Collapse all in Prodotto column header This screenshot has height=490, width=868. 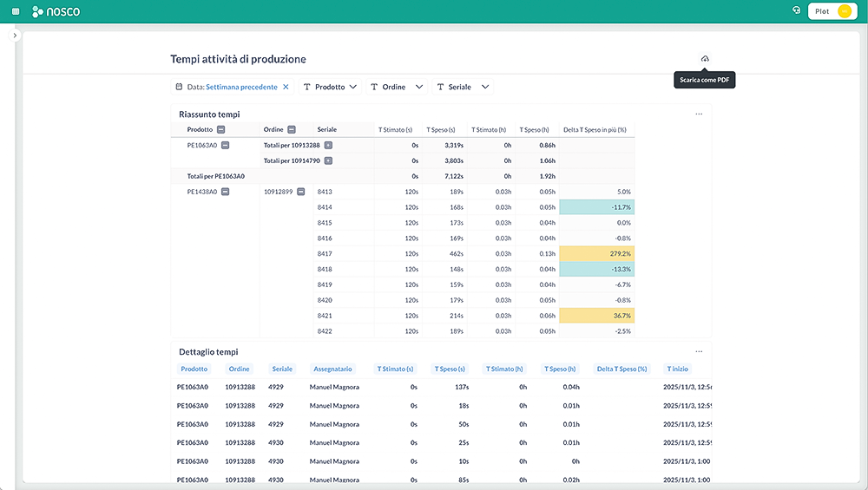click(x=221, y=130)
